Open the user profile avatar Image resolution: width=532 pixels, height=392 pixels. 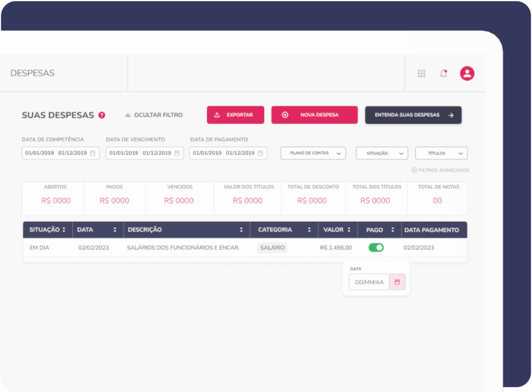[x=467, y=73]
